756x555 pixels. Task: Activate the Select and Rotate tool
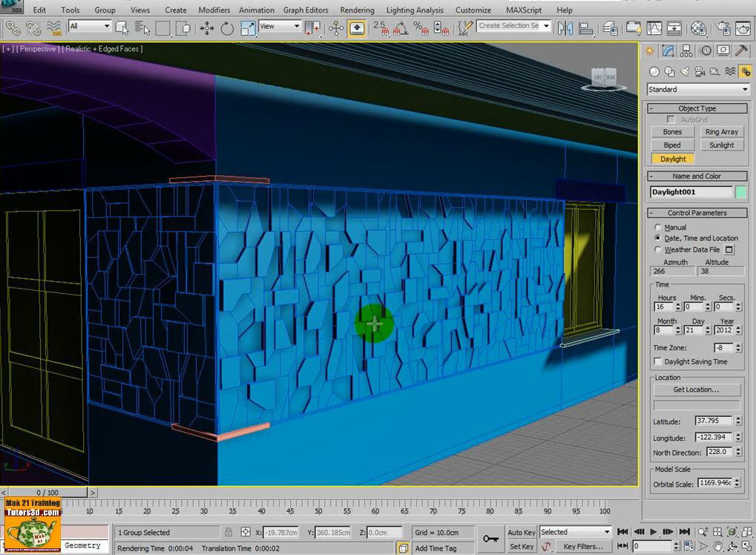pyautogui.click(x=227, y=28)
